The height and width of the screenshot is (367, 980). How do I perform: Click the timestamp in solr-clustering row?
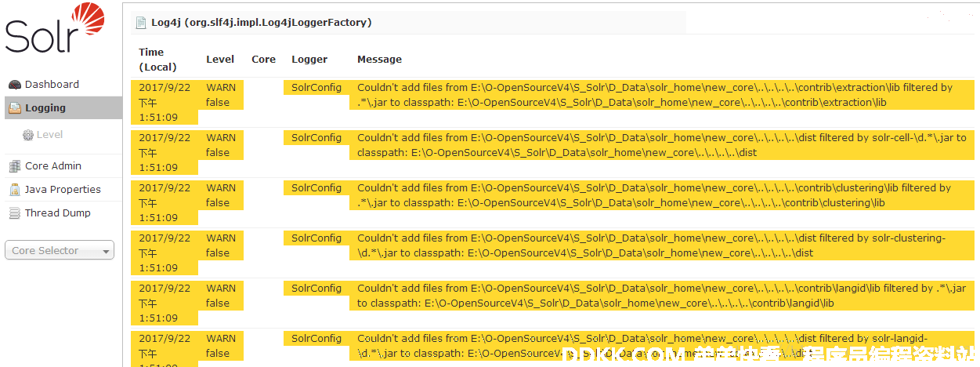coord(165,253)
